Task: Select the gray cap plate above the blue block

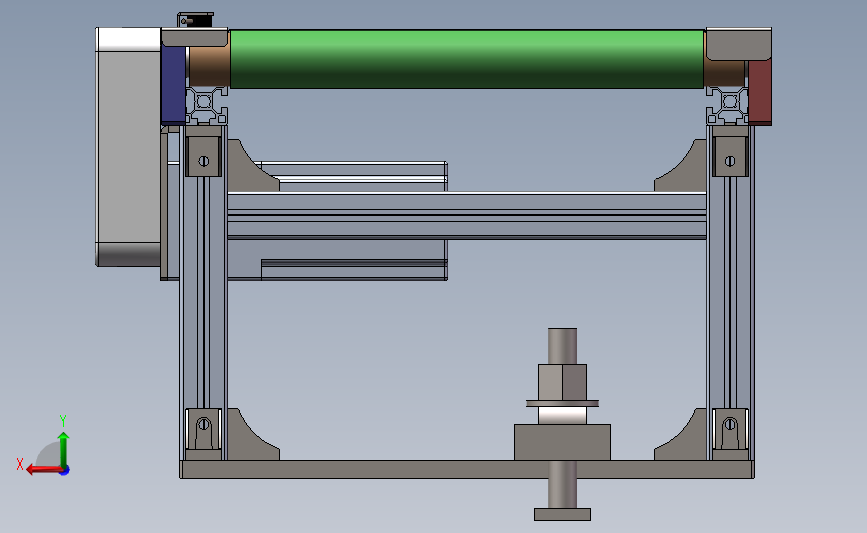Action: 194,38
